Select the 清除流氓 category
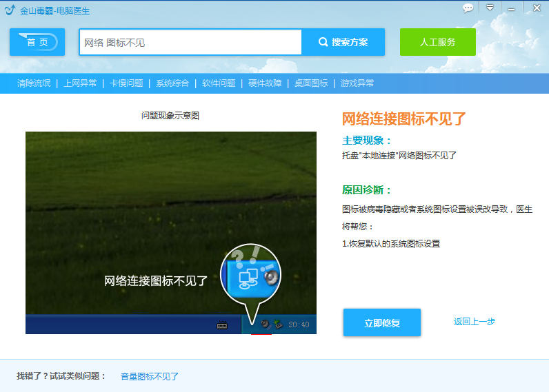This screenshot has width=549, height=392. coord(34,83)
